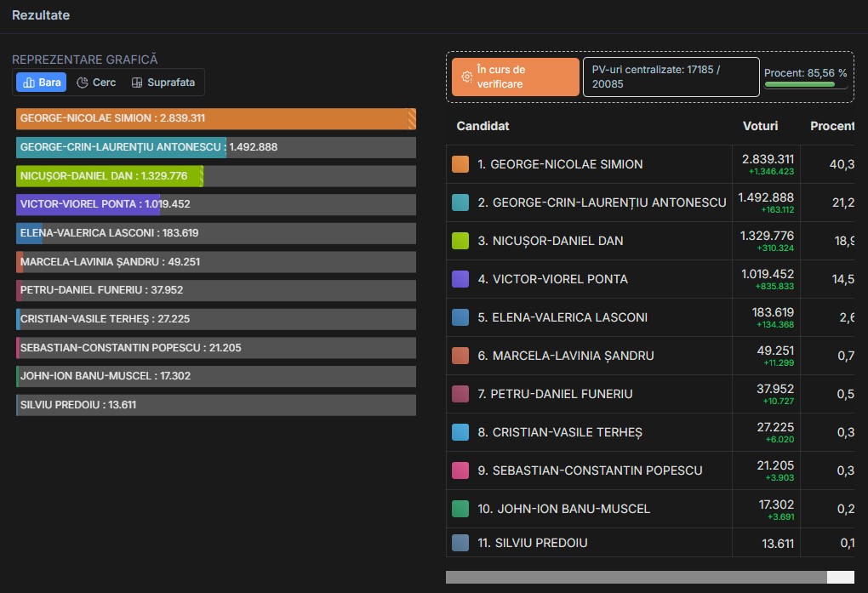Image resolution: width=868 pixels, height=593 pixels.
Task: Click the orange swatch for George-Nicolae Simion
Action: 460,164
